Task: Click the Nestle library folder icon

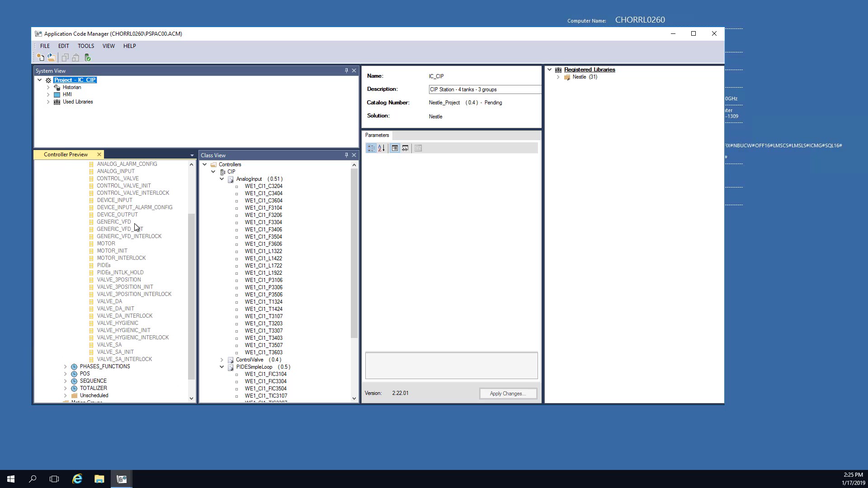Action: [567, 77]
